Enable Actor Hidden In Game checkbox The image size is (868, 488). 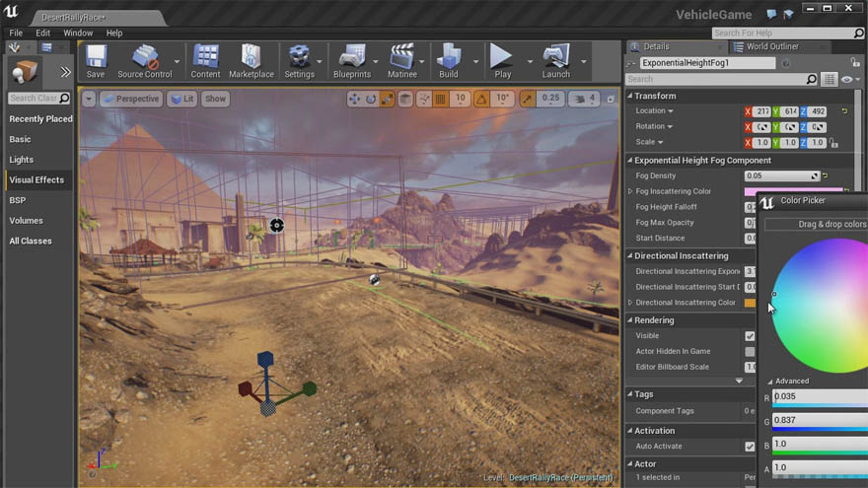coord(750,352)
